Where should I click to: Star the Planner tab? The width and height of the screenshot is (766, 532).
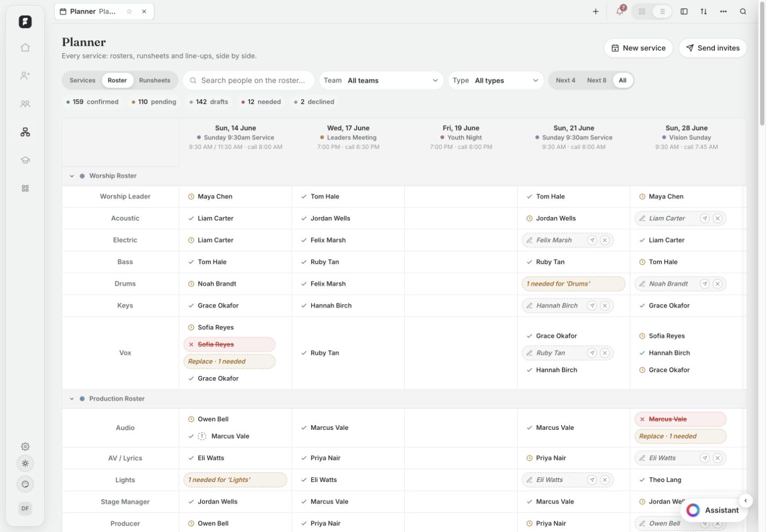pyautogui.click(x=129, y=11)
